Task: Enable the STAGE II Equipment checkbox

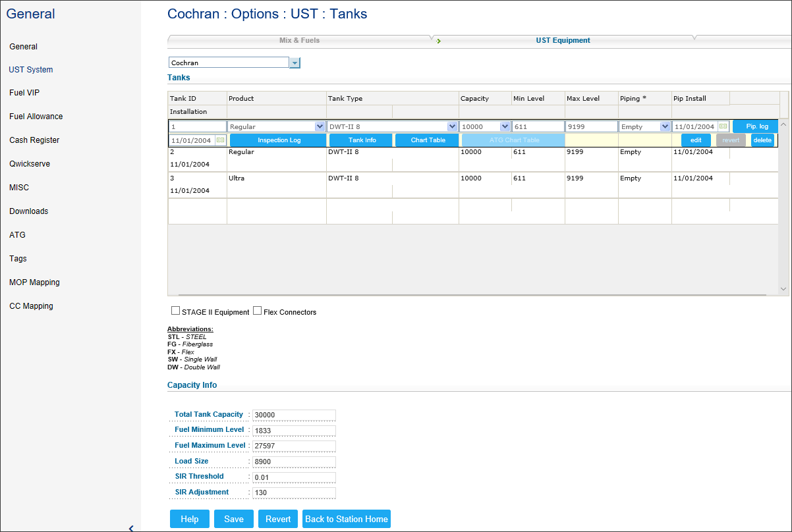Action: [x=175, y=311]
